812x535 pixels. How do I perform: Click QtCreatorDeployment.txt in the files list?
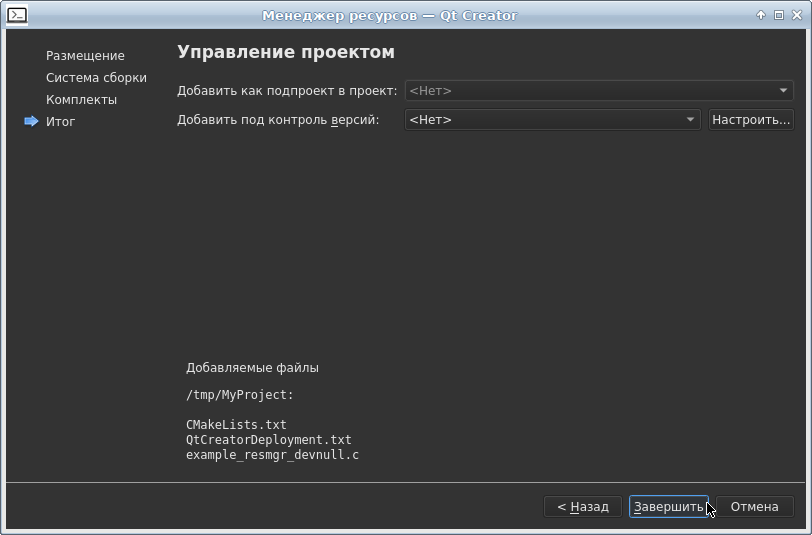pyautogui.click(x=268, y=440)
